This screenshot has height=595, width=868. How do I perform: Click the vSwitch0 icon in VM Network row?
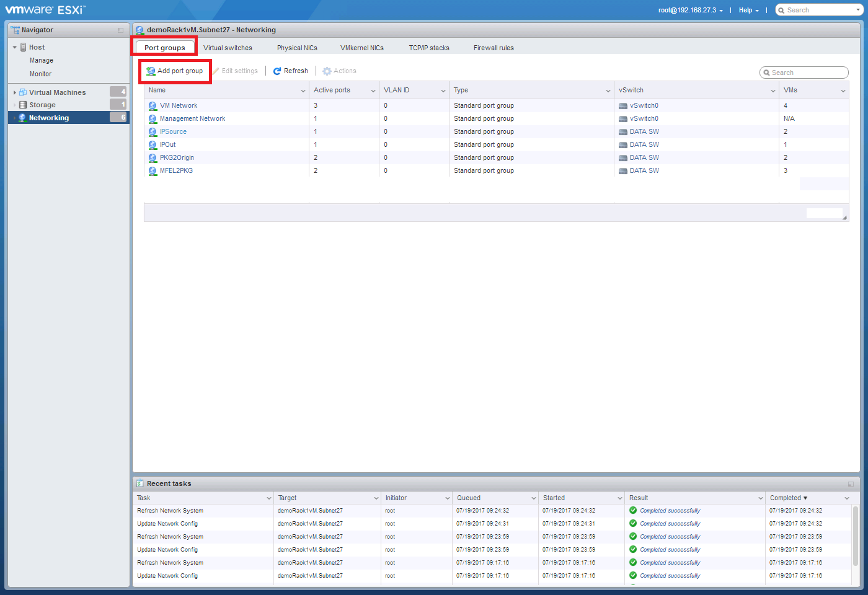coord(623,106)
